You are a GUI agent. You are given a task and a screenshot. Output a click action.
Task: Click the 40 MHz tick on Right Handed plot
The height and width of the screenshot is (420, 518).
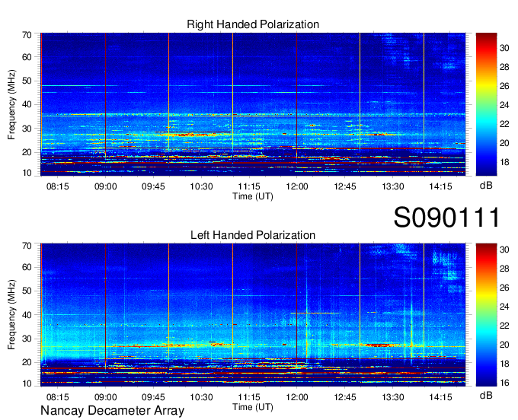(x=27, y=104)
